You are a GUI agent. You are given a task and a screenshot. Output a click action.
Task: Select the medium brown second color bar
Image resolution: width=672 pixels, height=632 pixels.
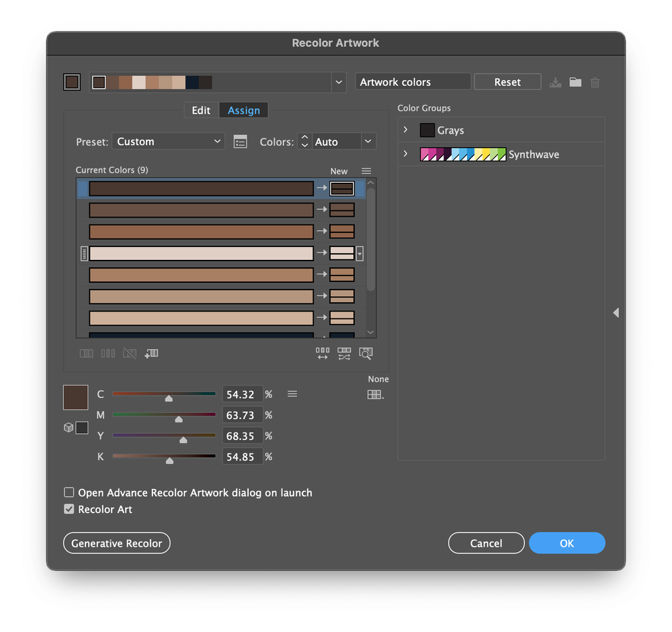[202, 210]
